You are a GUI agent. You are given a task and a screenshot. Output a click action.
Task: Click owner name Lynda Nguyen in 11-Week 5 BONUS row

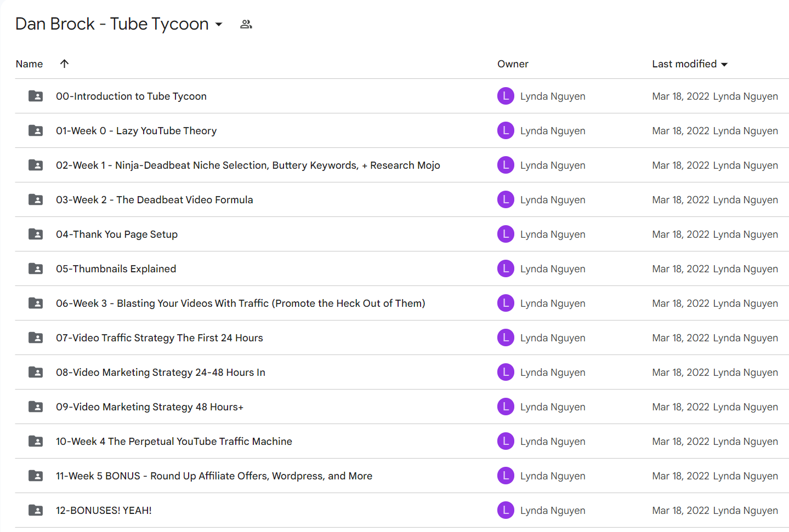click(x=553, y=476)
